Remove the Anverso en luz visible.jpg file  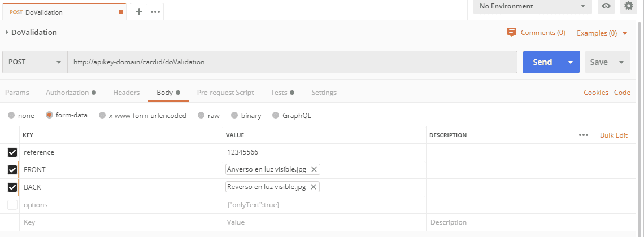coord(314,169)
